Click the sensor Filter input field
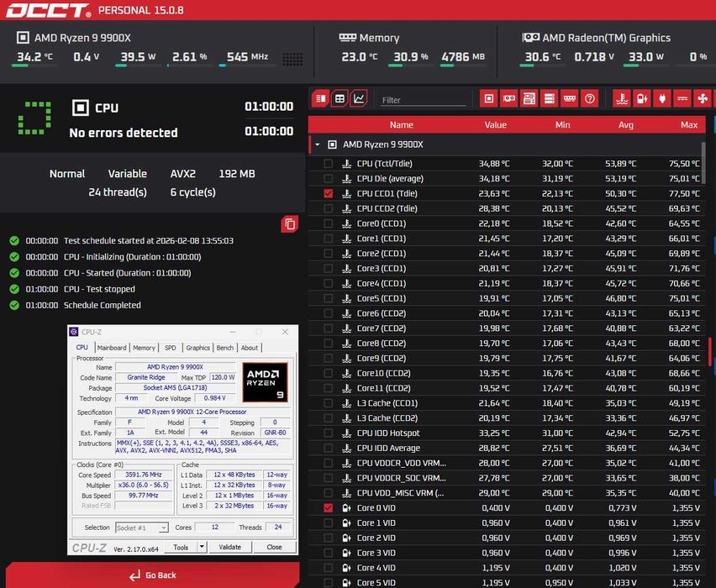716x588 pixels. (424, 100)
